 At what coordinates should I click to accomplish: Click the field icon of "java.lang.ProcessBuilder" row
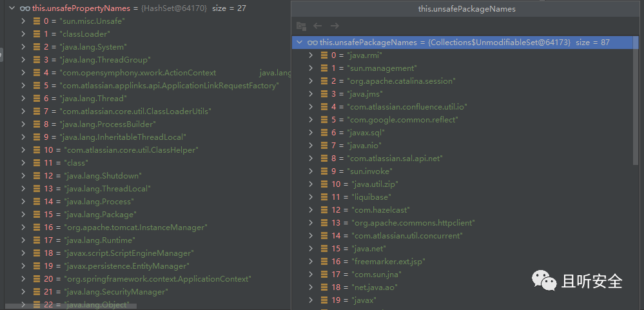pos(37,124)
